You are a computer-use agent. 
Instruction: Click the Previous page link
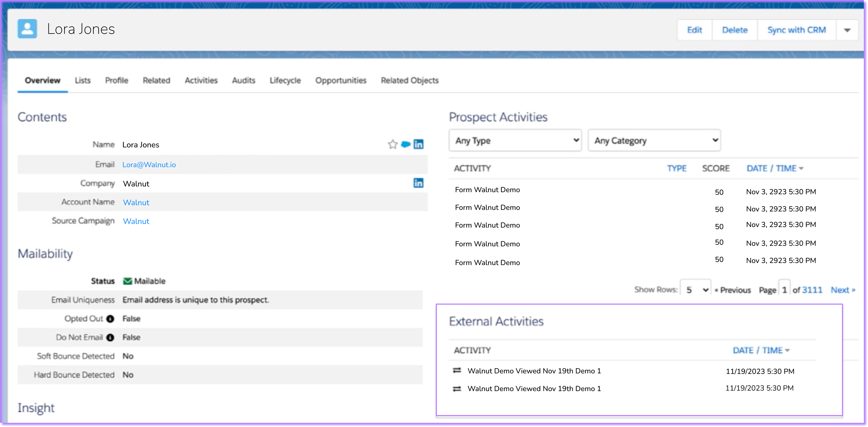pyautogui.click(x=733, y=290)
